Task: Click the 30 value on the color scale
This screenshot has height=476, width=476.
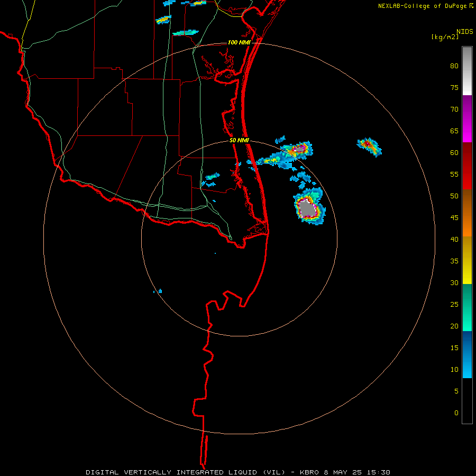Action: 454,282
